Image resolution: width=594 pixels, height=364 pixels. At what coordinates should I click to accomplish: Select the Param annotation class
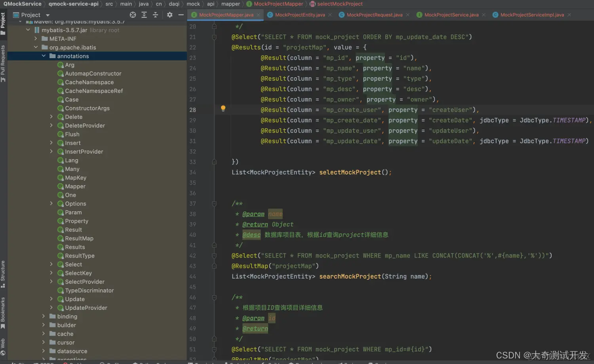point(73,212)
